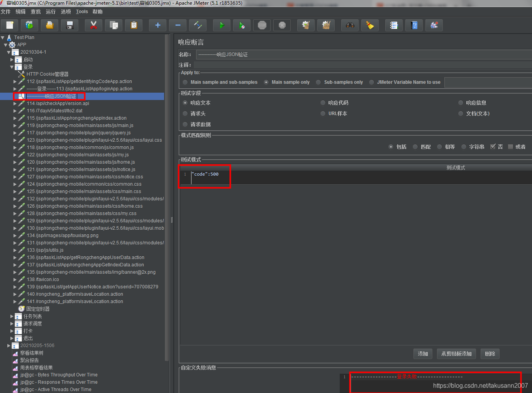Collapse the 登录 controller node
Screen dimensions: 532x393
12,67
